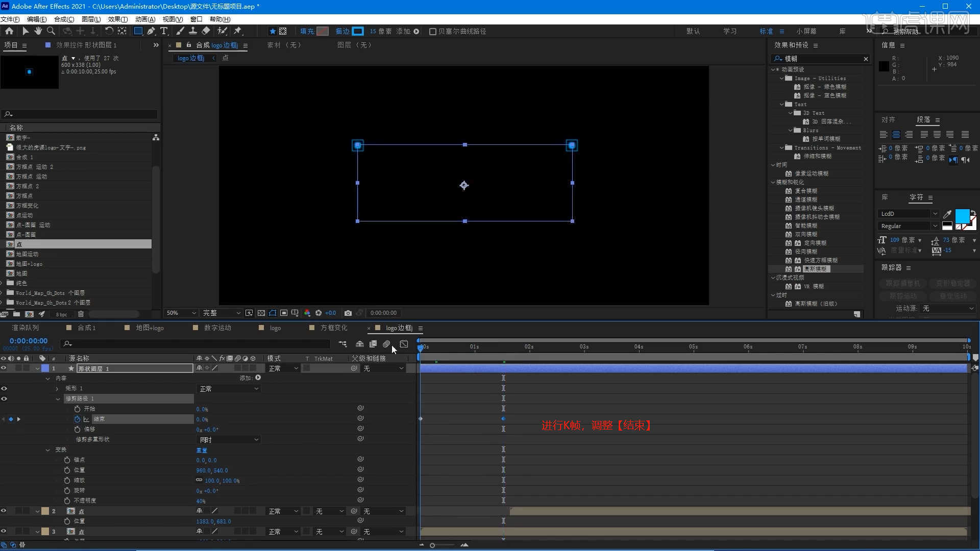
Task: Toggle stopwatch for 结束 property
Action: click(77, 419)
